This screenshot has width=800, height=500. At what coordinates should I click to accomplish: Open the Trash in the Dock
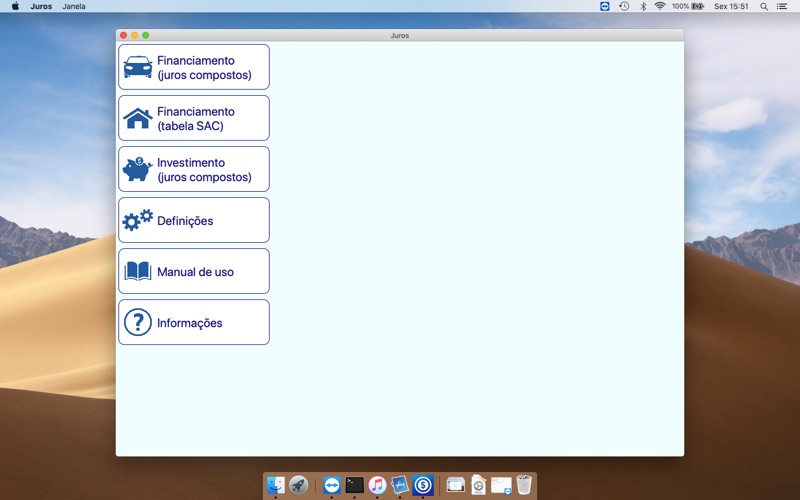pos(524,485)
